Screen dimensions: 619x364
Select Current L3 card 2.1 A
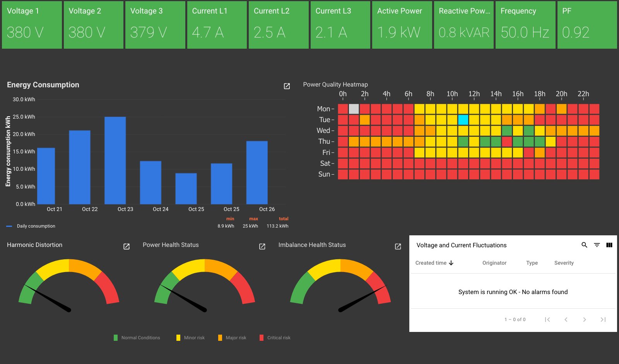click(340, 25)
